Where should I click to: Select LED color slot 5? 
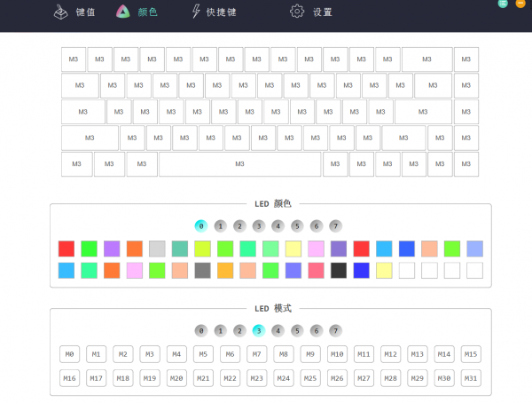point(297,225)
